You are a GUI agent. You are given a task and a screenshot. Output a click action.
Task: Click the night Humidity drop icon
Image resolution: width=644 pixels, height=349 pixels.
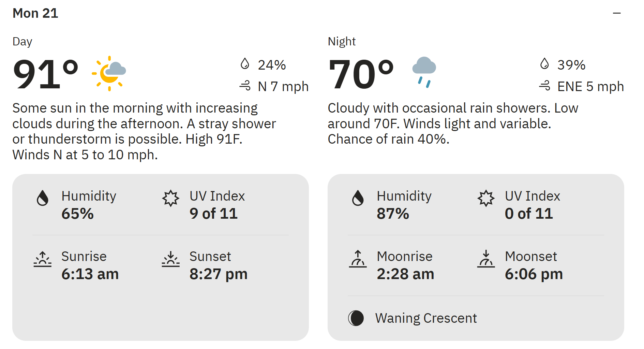point(358,198)
